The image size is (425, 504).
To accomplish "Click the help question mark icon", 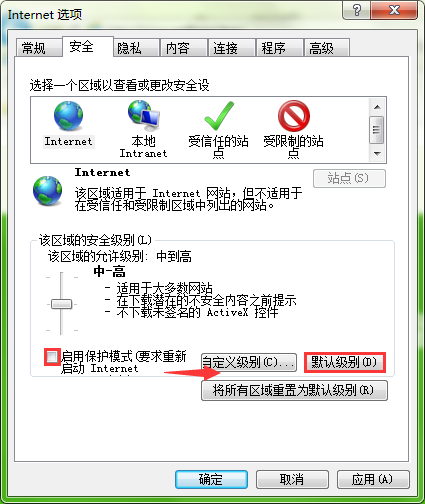I will tap(356, 10).
